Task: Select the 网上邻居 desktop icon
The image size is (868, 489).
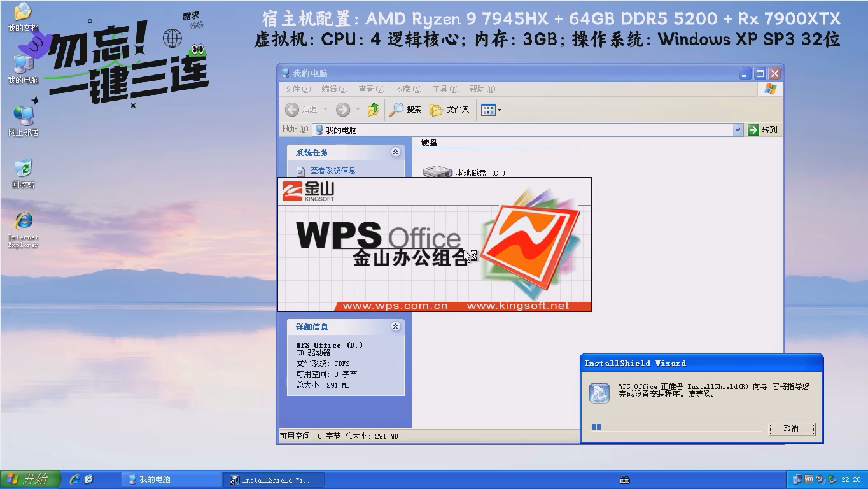Action: [x=23, y=121]
